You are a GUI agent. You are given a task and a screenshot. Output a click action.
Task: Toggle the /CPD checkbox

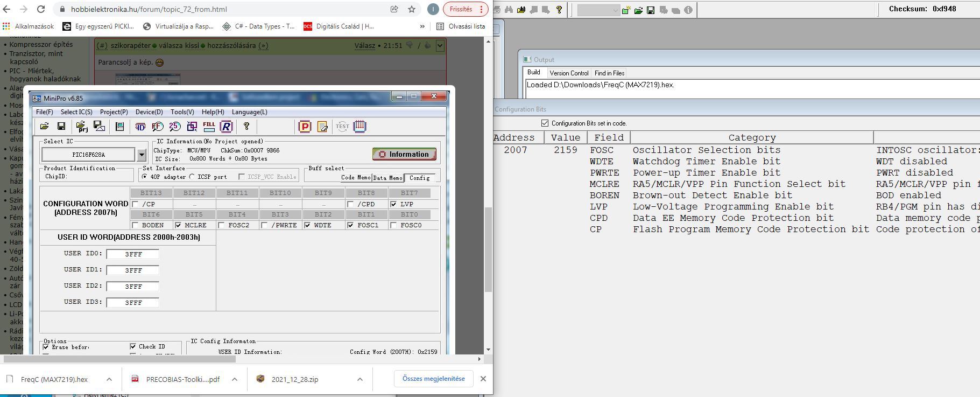click(x=351, y=204)
